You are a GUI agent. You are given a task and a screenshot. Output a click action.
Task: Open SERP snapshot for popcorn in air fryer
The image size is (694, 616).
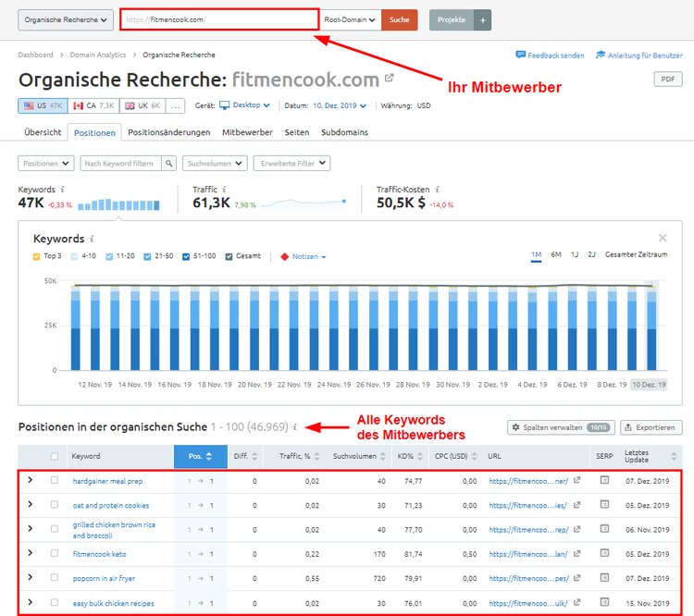604,577
